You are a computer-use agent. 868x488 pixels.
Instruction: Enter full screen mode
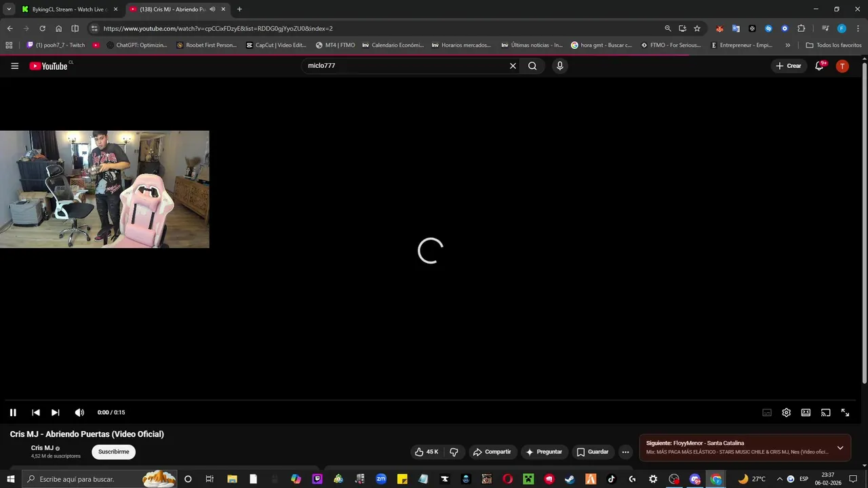pos(845,412)
